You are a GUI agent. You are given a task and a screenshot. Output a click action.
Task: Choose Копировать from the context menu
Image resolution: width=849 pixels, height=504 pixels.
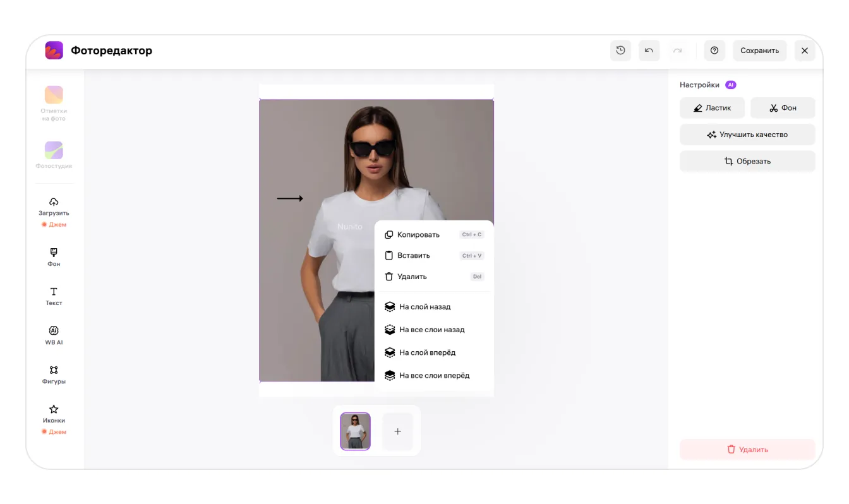pyautogui.click(x=418, y=234)
